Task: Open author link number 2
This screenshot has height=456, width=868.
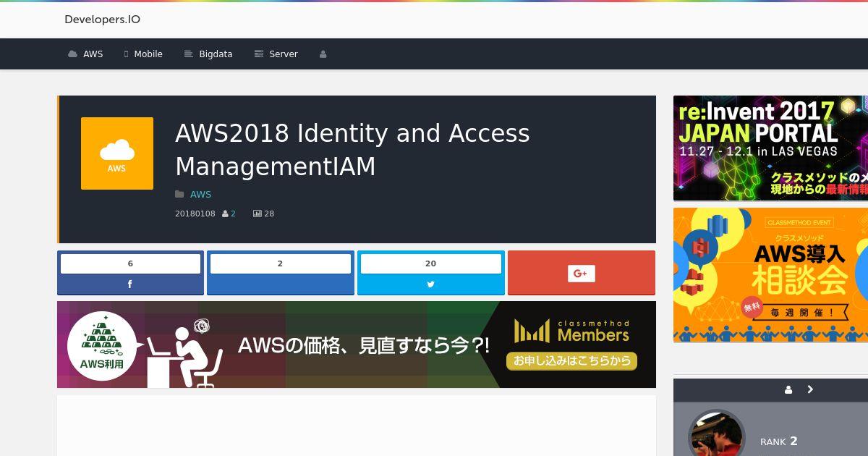Action: [233, 214]
